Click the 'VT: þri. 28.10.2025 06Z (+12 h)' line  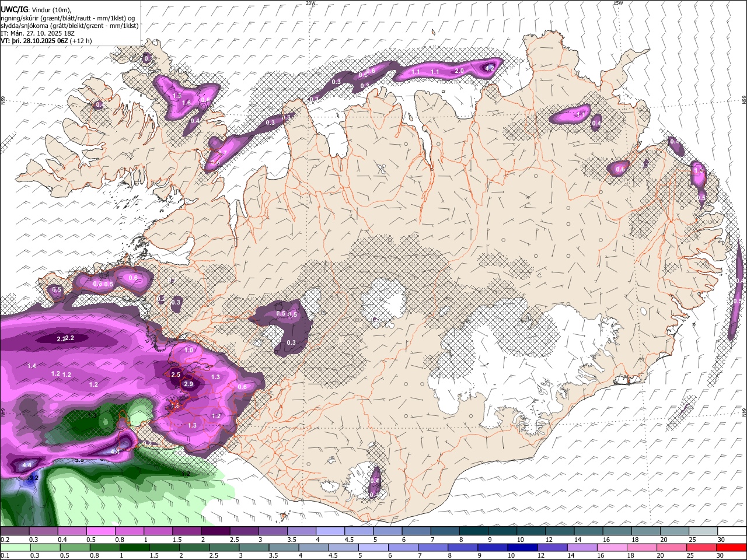point(47,41)
